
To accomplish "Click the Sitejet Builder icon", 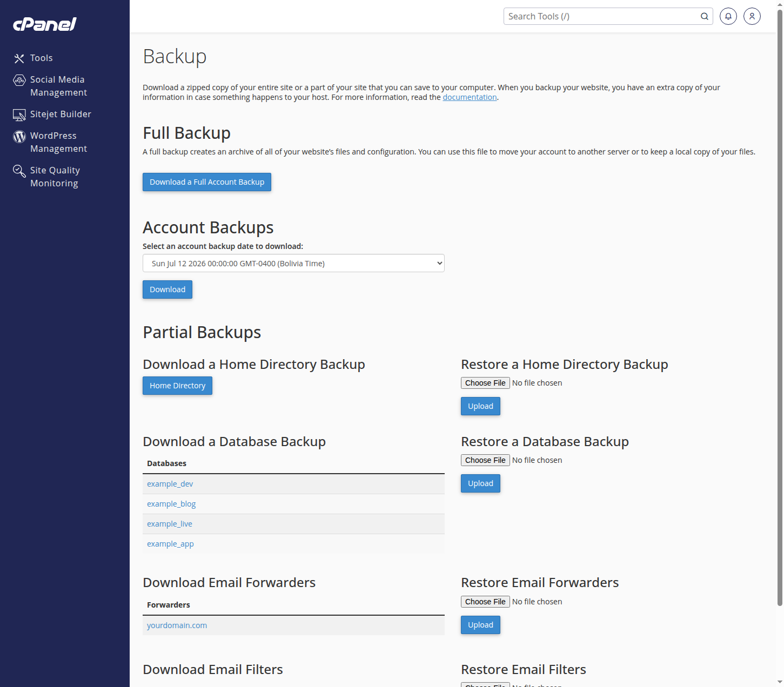I will point(19,114).
